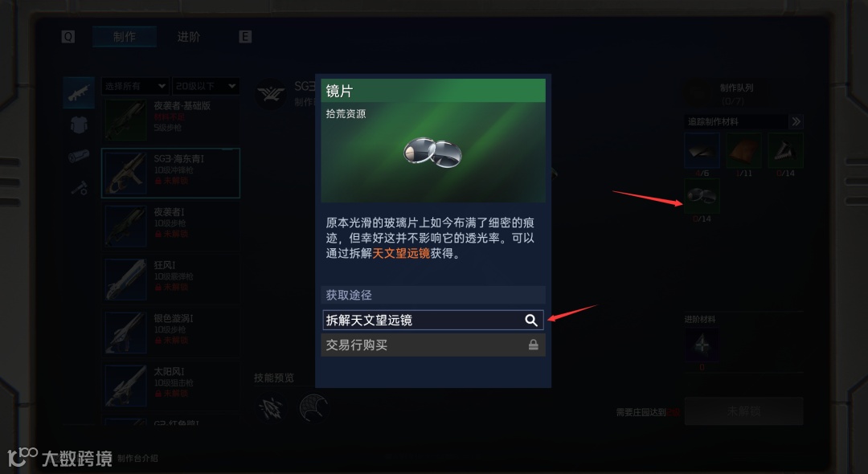
Task: Select the first skill preview icon
Action: pyautogui.click(x=272, y=408)
